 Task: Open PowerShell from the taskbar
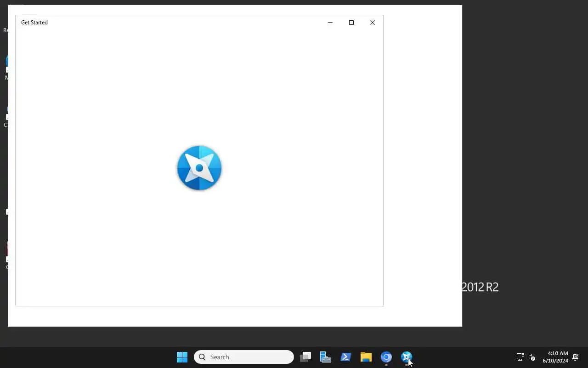click(346, 357)
